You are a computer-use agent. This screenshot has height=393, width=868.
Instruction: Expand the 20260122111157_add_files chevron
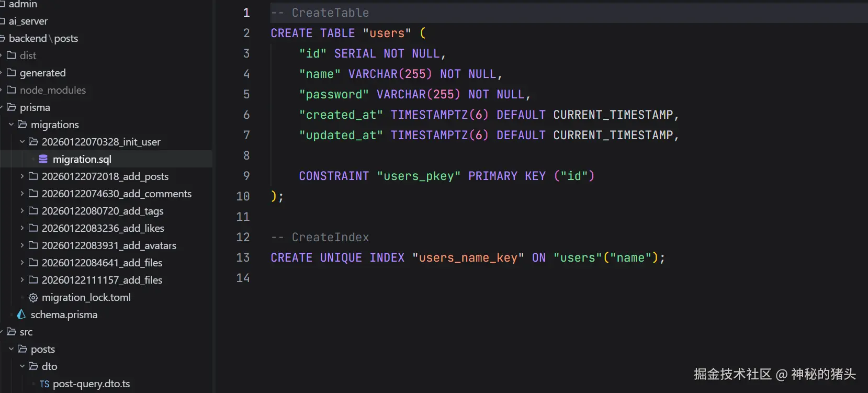[x=22, y=280]
